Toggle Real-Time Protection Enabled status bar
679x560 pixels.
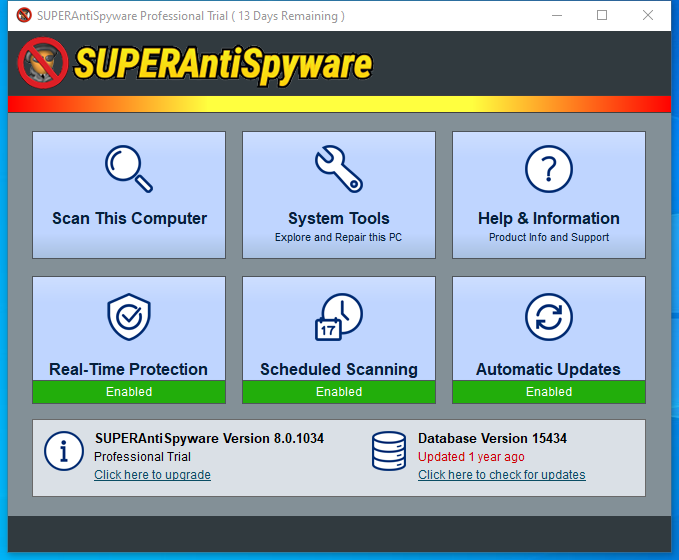click(129, 392)
